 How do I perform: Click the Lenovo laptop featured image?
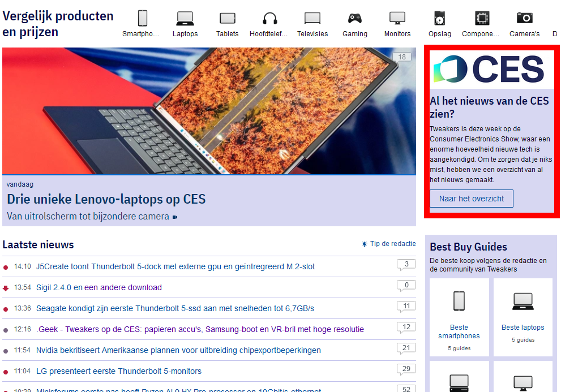[x=209, y=111]
